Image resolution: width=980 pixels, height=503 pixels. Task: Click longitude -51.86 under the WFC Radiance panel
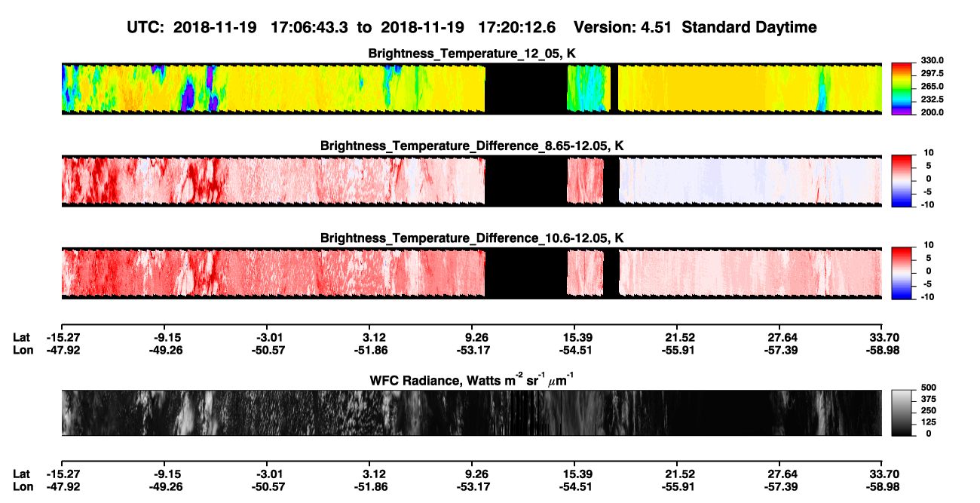pyautogui.click(x=370, y=486)
